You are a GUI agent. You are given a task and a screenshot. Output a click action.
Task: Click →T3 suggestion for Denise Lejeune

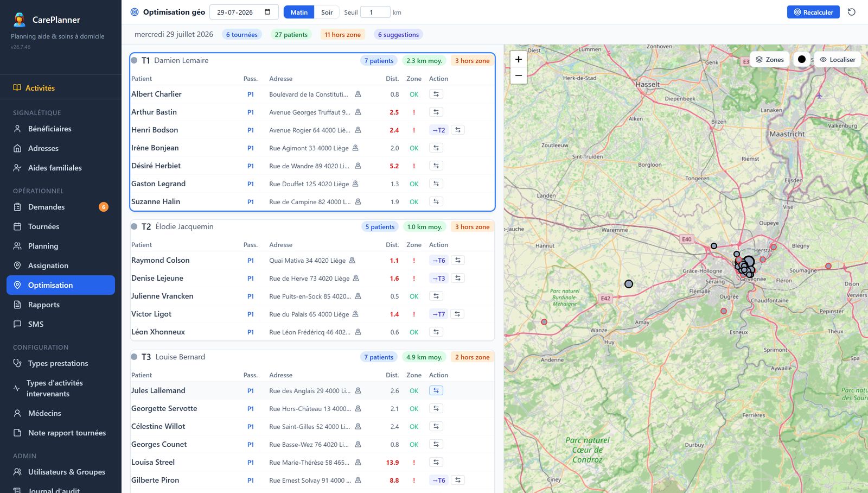pyautogui.click(x=438, y=278)
